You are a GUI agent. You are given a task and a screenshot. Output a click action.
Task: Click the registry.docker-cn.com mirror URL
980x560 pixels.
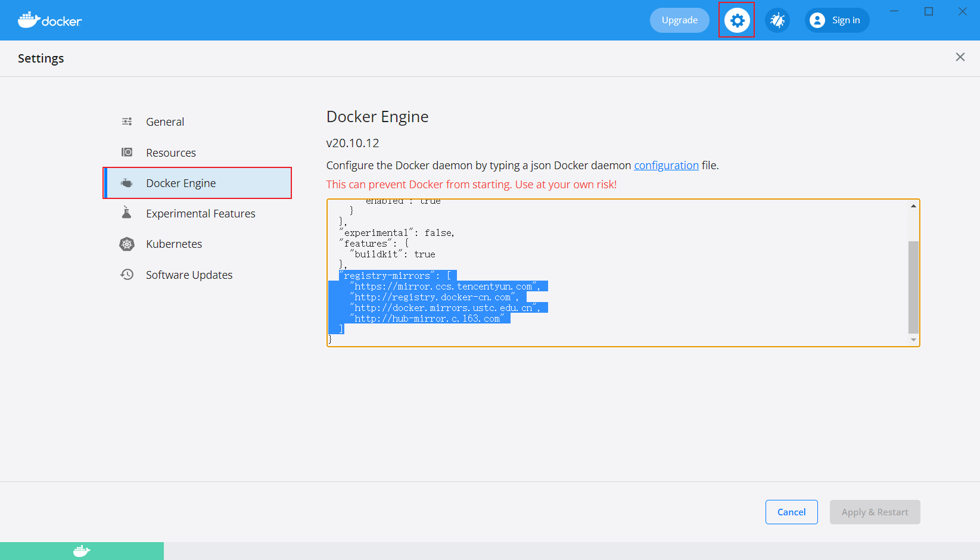[x=433, y=297]
